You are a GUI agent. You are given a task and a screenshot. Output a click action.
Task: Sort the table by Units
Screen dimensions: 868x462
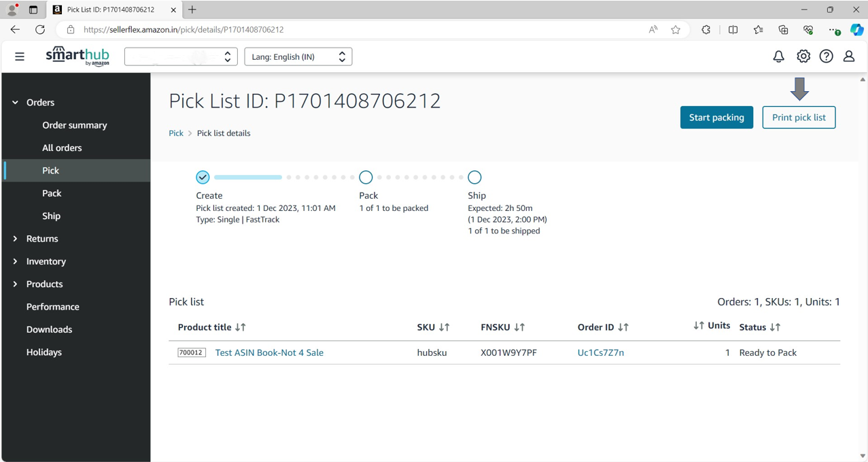[x=712, y=326]
